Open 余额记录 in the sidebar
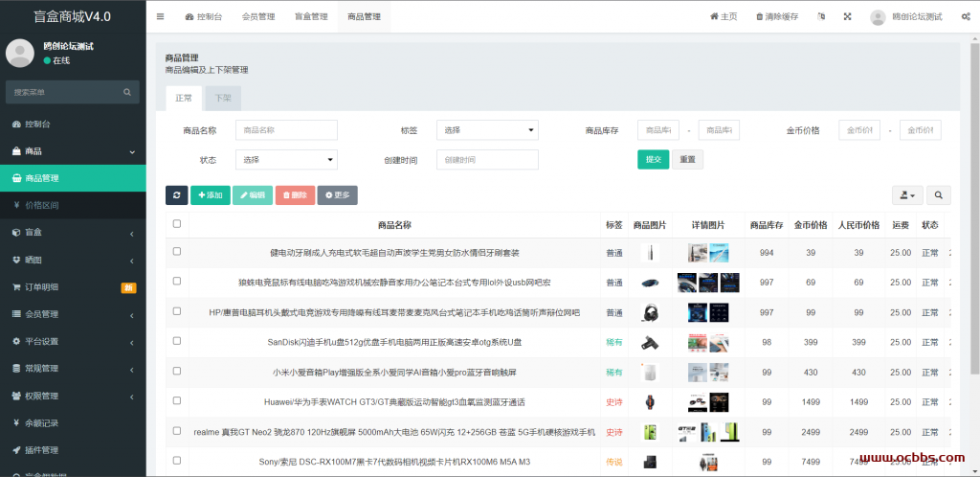 [x=73, y=422]
